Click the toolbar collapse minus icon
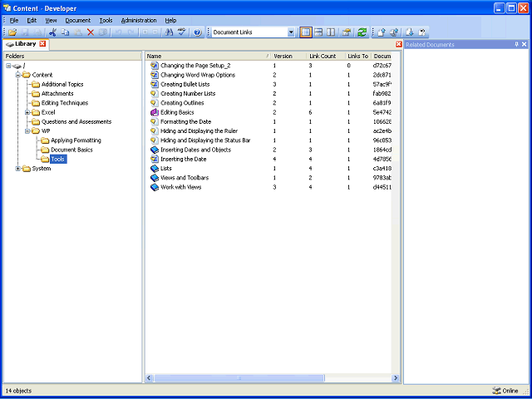The height and width of the screenshot is (399, 532). (x=155, y=32)
